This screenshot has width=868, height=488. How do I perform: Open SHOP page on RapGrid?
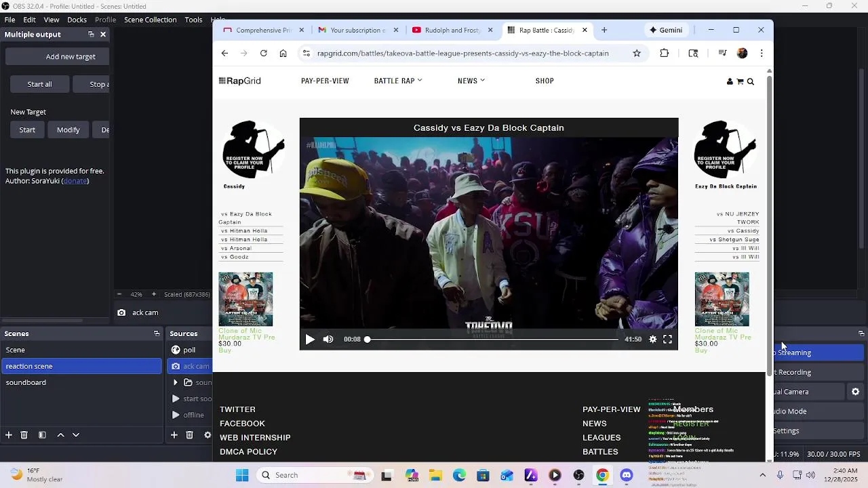point(545,81)
